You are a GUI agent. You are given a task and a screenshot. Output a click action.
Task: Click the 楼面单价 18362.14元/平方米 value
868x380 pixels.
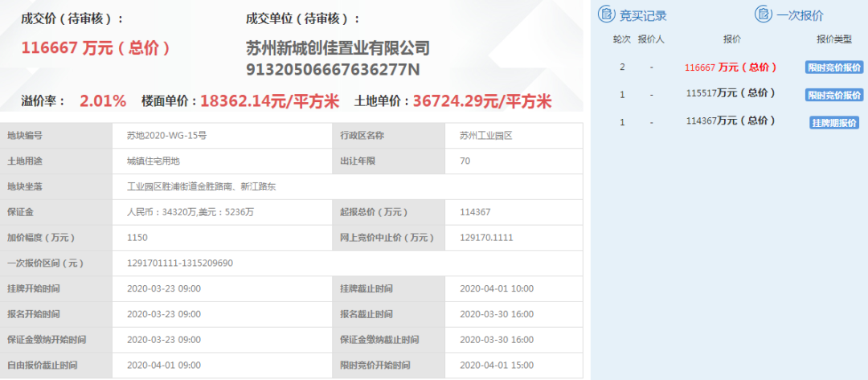click(x=269, y=101)
